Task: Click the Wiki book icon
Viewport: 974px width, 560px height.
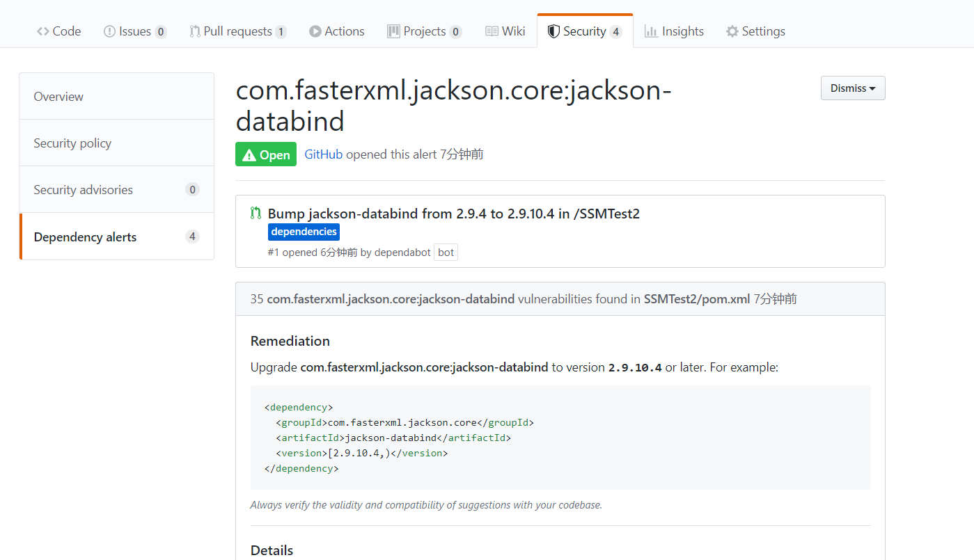Action: [492, 31]
